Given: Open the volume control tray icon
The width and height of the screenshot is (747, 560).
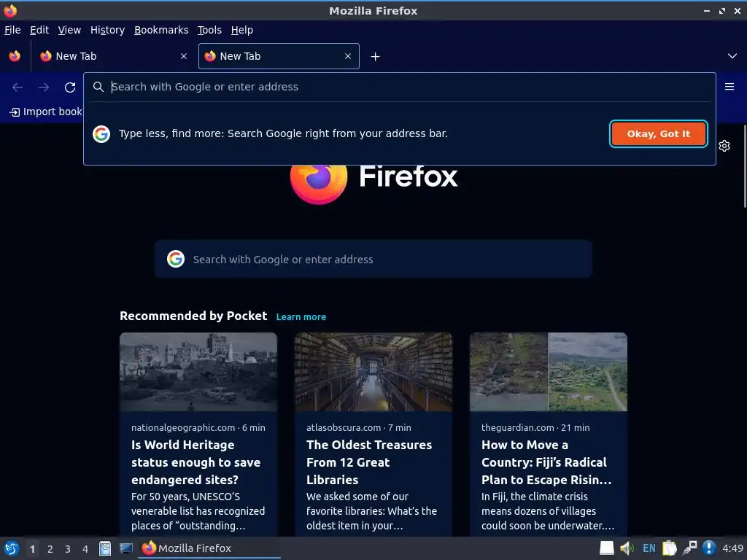Looking at the screenshot, I should point(627,548).
